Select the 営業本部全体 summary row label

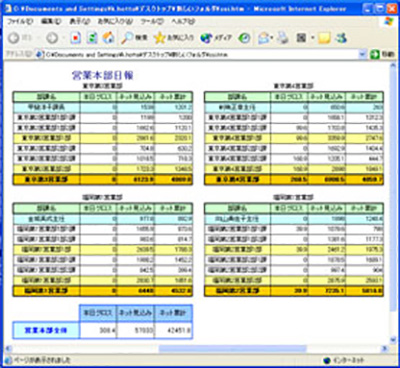click(46, 331)
